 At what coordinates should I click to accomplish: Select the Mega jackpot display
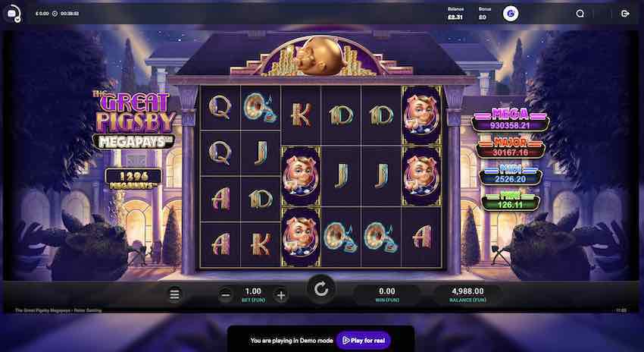tap(510, 119)
